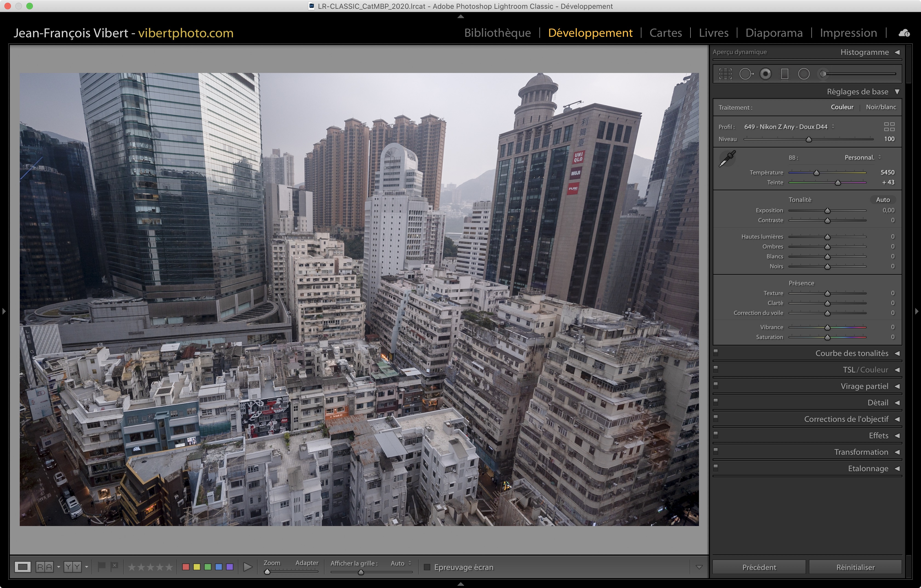Select the Radial filter tool
Viewport: 921px width, 588px height.
click(804, 74)
